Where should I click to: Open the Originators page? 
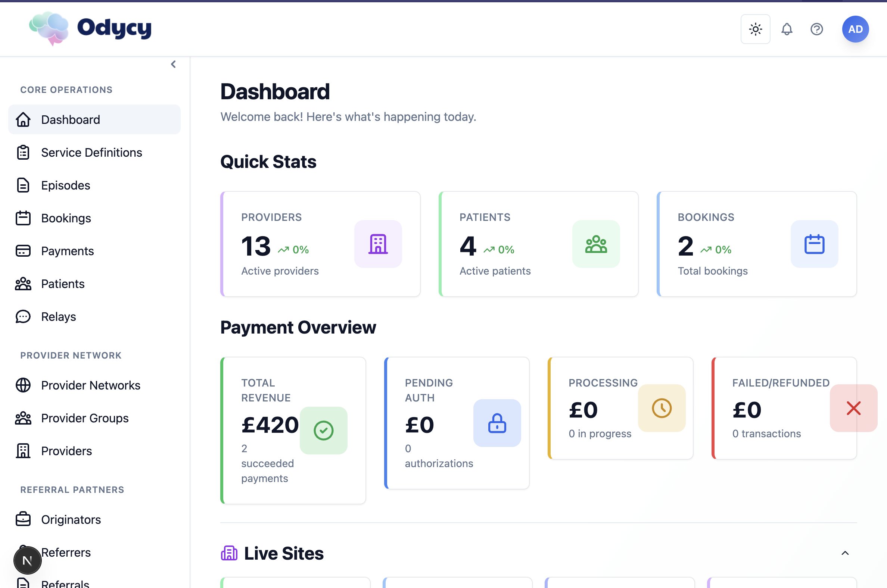(x=71, y=519)
